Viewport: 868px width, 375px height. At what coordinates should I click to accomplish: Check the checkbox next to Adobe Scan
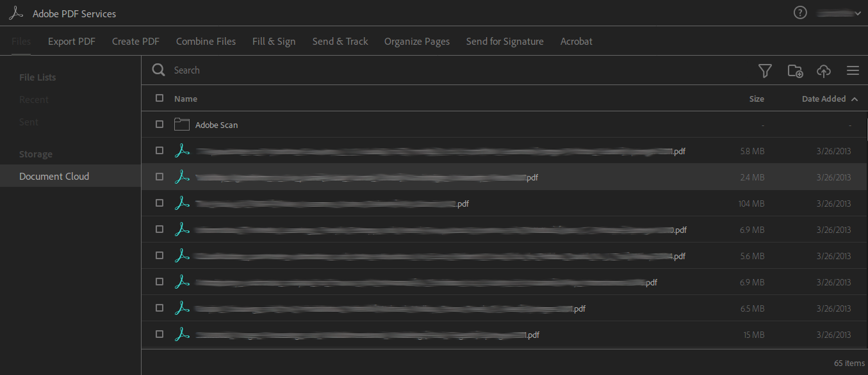(159, 124)
